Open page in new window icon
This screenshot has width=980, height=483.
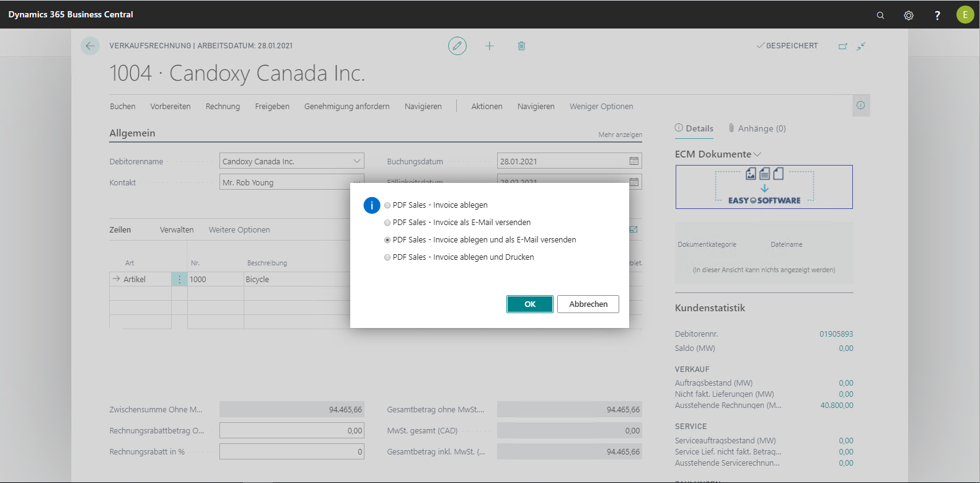pyautogui.click(x=843, y=46)
